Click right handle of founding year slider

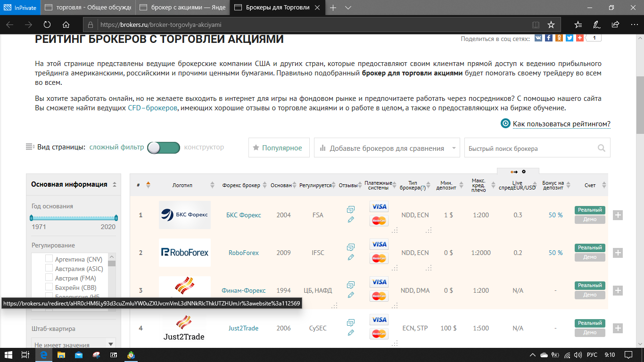116,218
